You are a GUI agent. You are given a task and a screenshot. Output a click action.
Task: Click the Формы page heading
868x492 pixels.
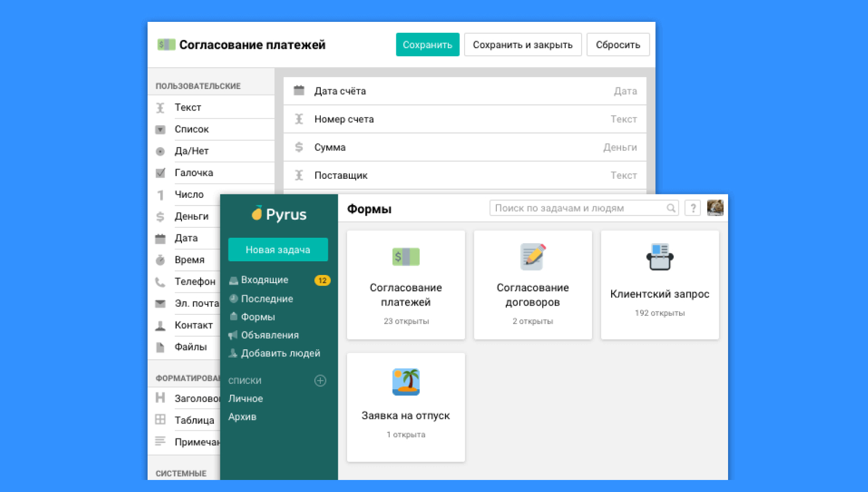tap(370, 209)
